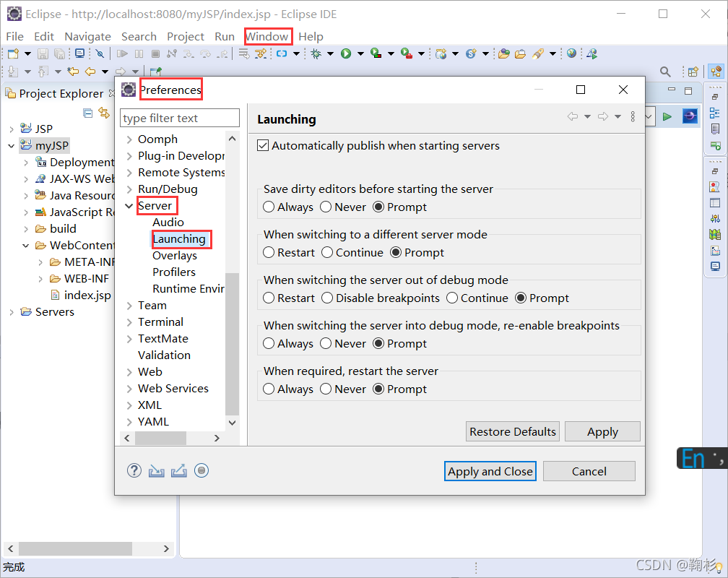Image resolution: width=728 pixels, height=578 pixels.
Task: Click the Oomph preference recorder icon
Action: tap(201, 470)
